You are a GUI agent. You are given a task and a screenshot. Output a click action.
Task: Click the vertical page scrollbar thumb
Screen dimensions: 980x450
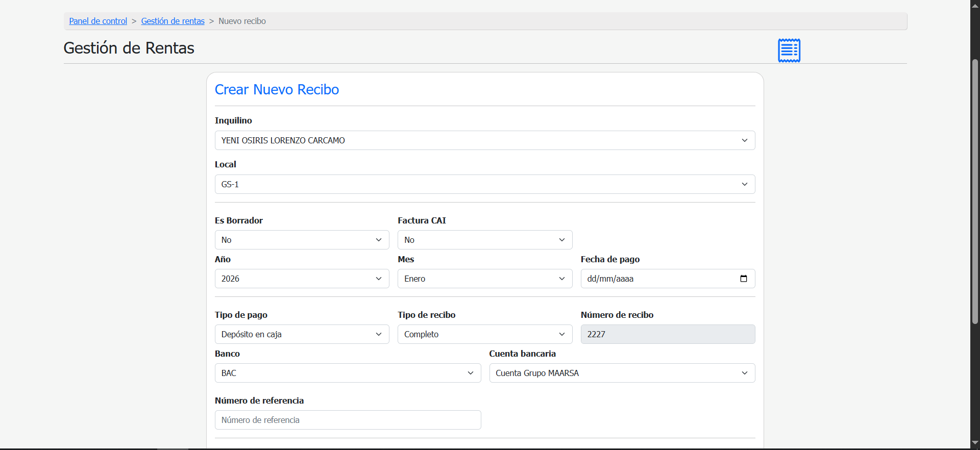coord(975,191)
